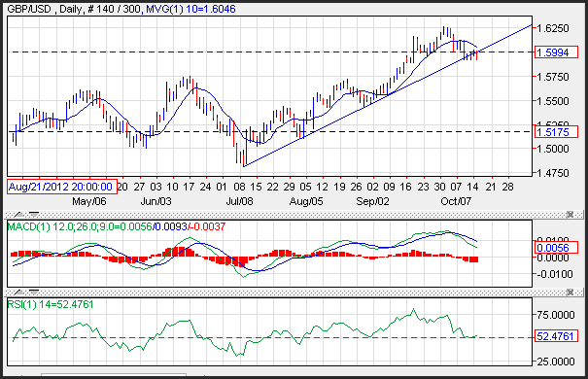Click the down arrow on RSI panel divider

(x=33, y=293)
